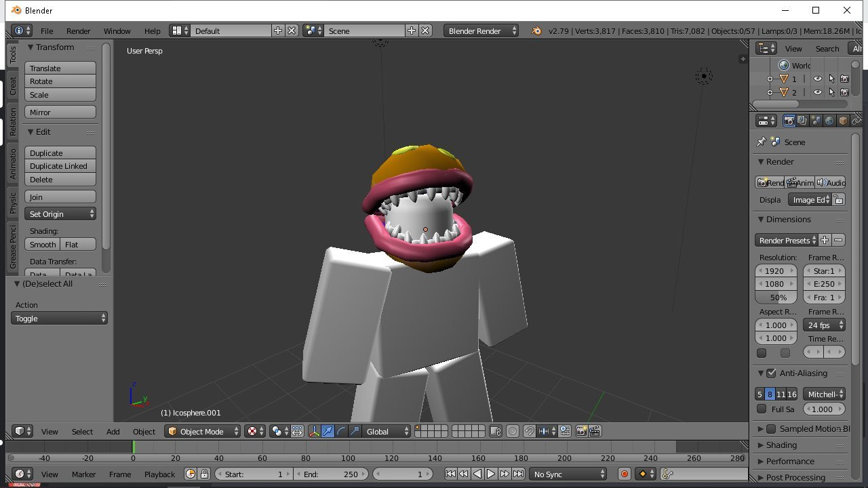The width and height of the screenshot is (868, 488).
Task: Open the Object properties cube icon
Action: (x=843, y=121)
